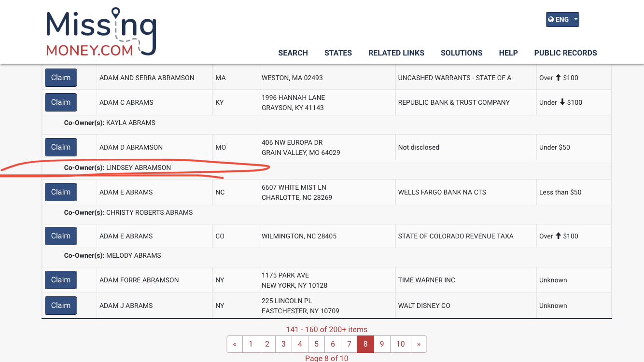
Task: Go to results page 2
Action: click(x=267, y=344)
